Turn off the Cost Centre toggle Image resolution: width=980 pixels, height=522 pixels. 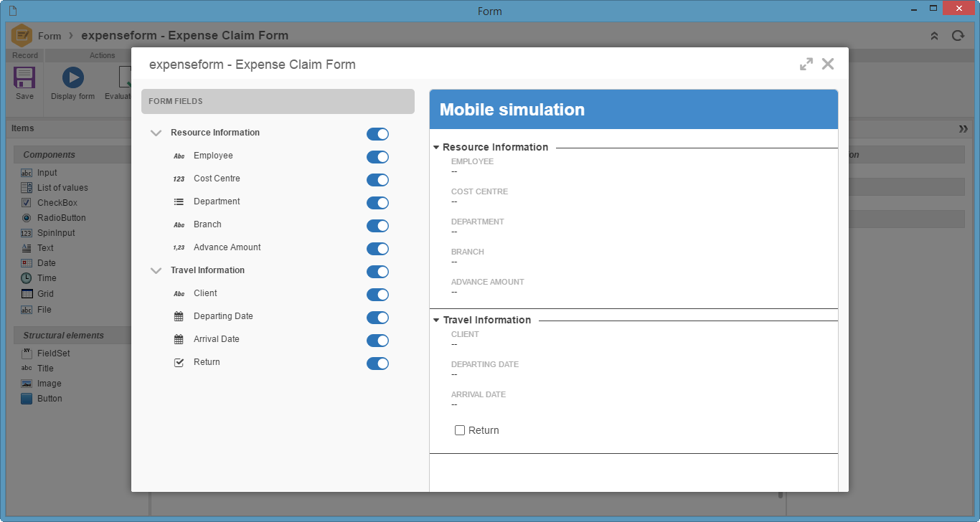click(x=377, y=180)
